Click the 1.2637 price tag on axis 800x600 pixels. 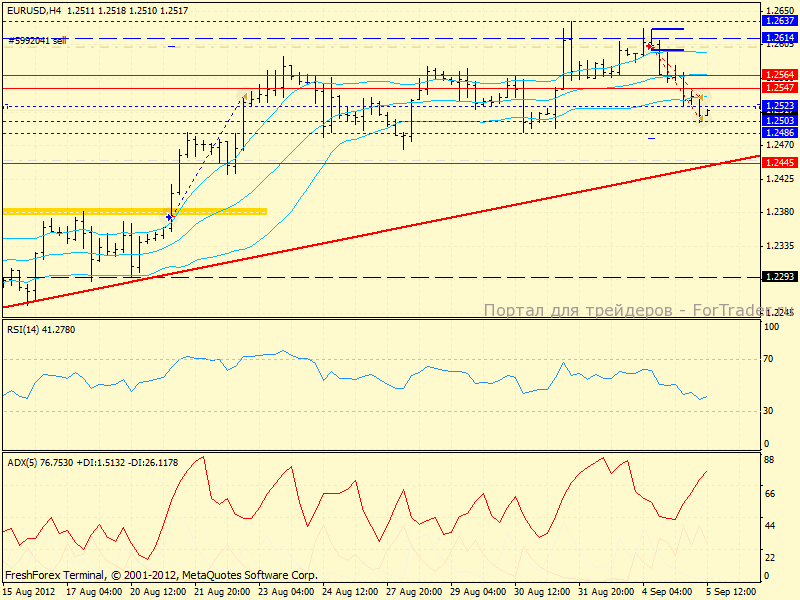(x=779, y=21)
